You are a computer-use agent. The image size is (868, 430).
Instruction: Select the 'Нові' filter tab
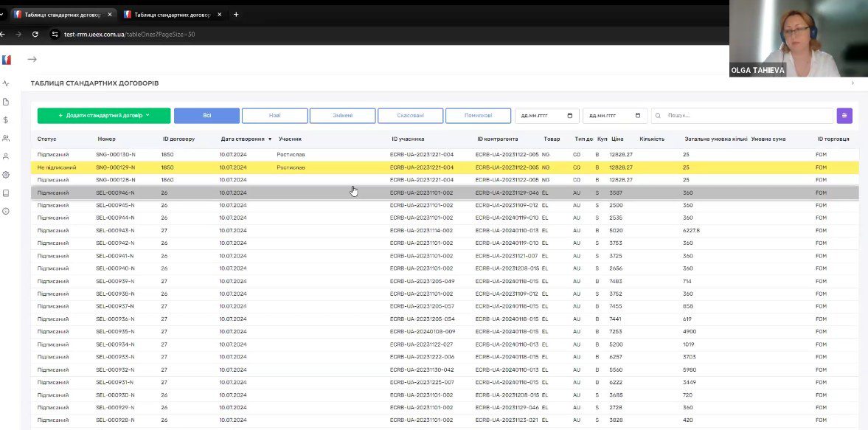click(274, 116)
